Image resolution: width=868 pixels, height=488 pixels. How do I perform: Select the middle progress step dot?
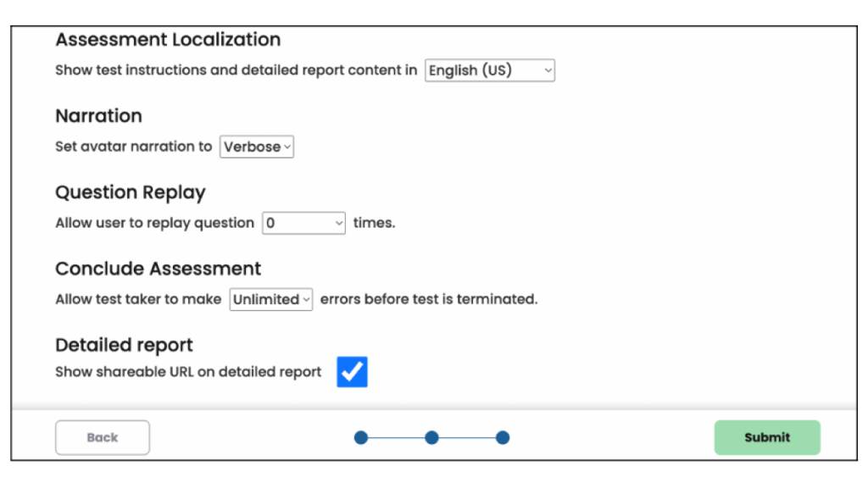pos(431,438)
